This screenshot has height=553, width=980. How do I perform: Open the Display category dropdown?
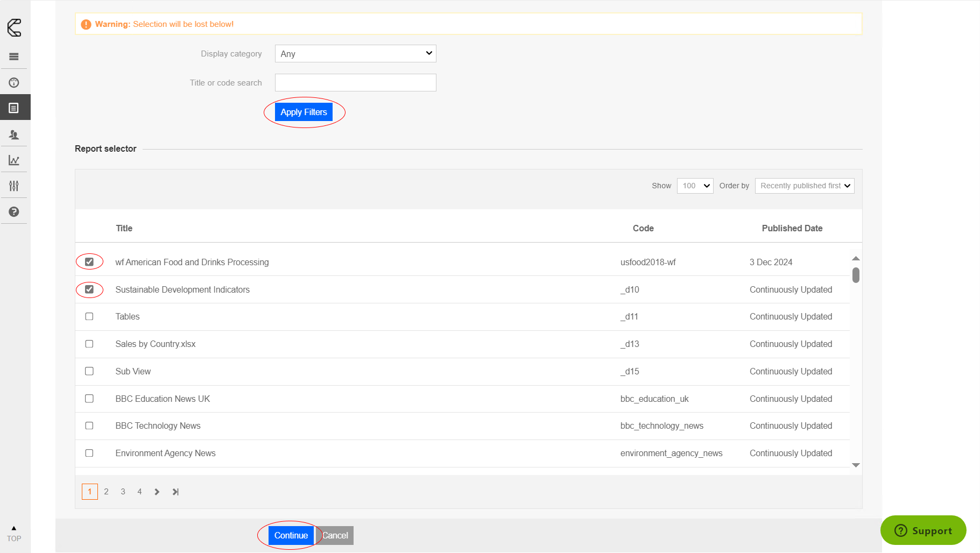(x=355, y=54)
